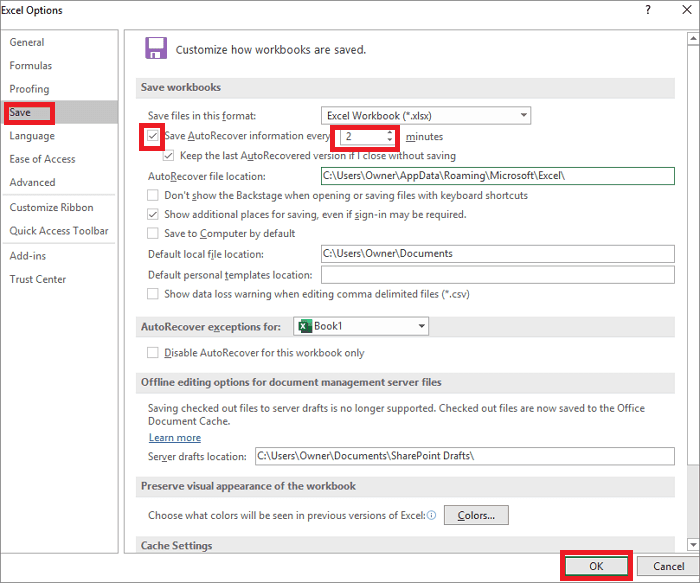The image size is (700, 583).
Task: Enable Don't show the Backstage checkbox
Action: (x=153, y=195)
